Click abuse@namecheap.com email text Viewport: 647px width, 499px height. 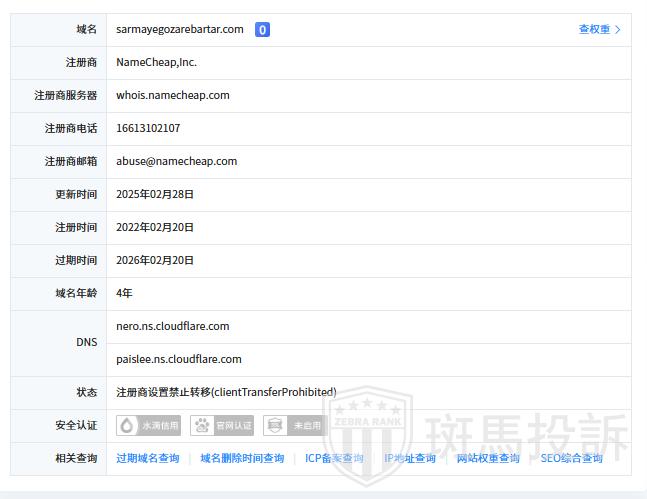click(177, 161)
